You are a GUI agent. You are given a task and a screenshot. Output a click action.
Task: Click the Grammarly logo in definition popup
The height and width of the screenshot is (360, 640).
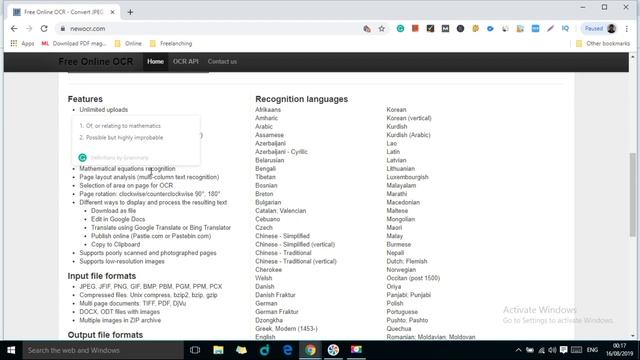coord(82,158)
